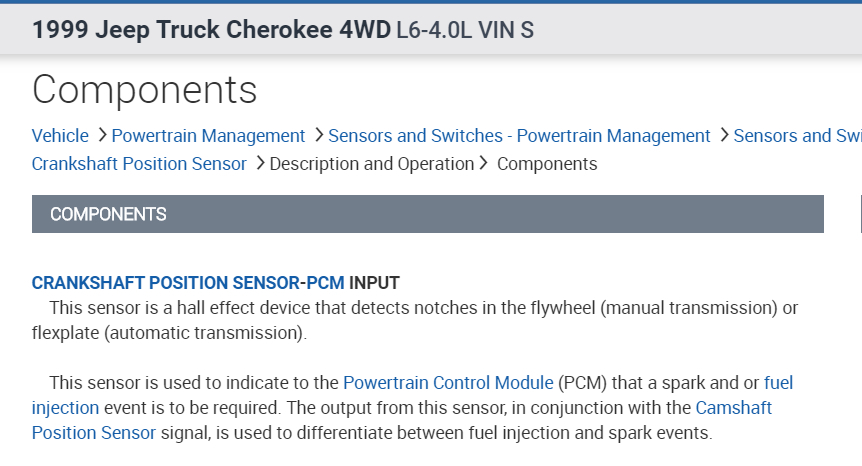The image size is (862, 466).
Task: Click the PCM link in the bold heading
Action: click(325, 283)
